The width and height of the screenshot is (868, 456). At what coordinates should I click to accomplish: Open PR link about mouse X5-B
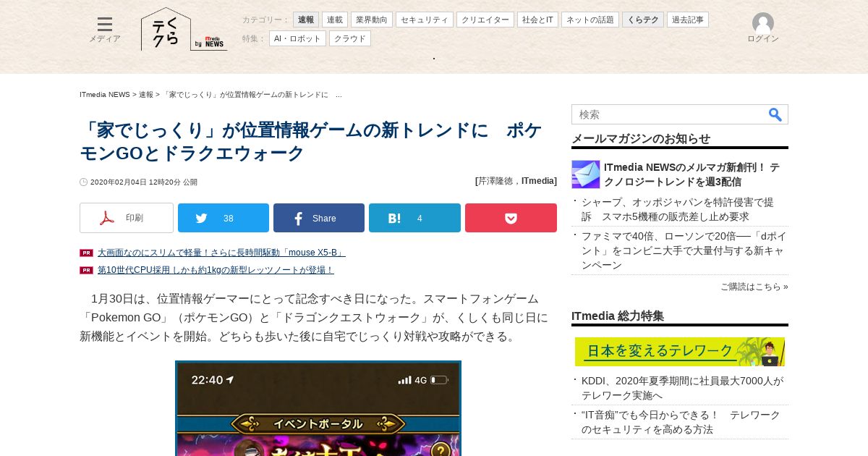point(221,253)
